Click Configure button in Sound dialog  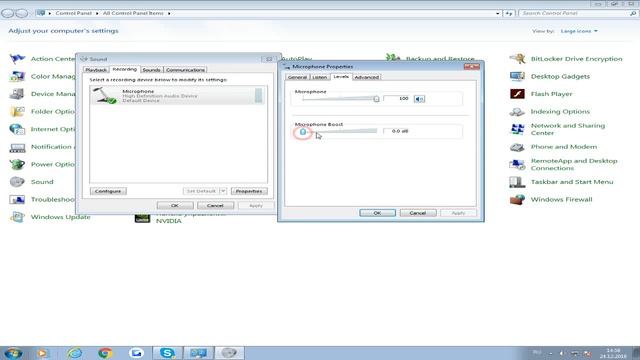pos(108,191)
